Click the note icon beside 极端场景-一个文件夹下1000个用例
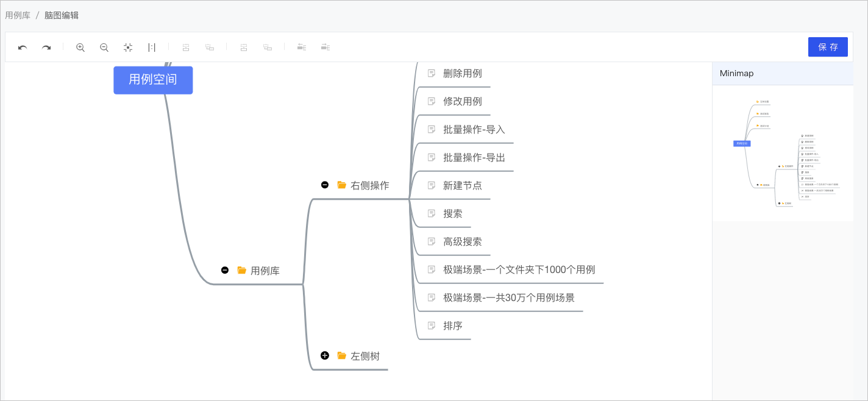868x401 pixels. point(432,269)
